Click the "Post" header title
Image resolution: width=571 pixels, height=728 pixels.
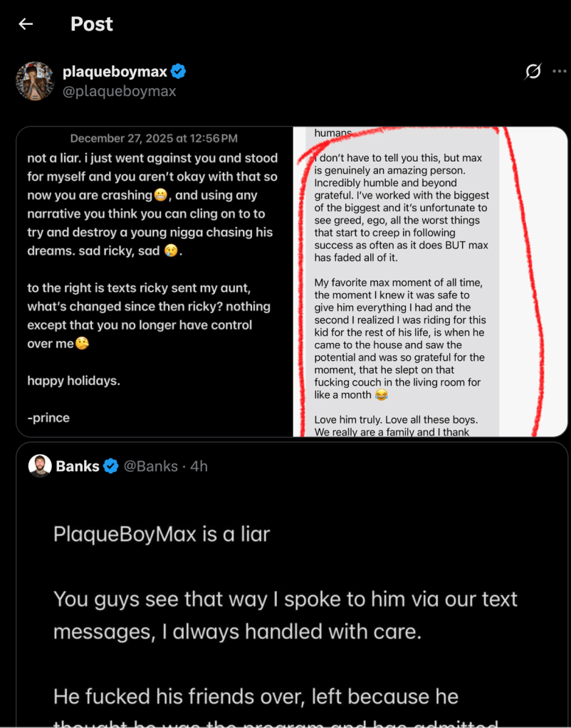[91, 24]
